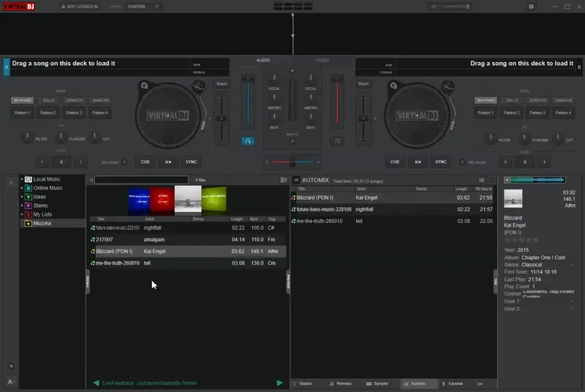Select me-the-truth-260010 in file list
The width and height of the screenshot is (585, 392).
click(x=188, y=263)
